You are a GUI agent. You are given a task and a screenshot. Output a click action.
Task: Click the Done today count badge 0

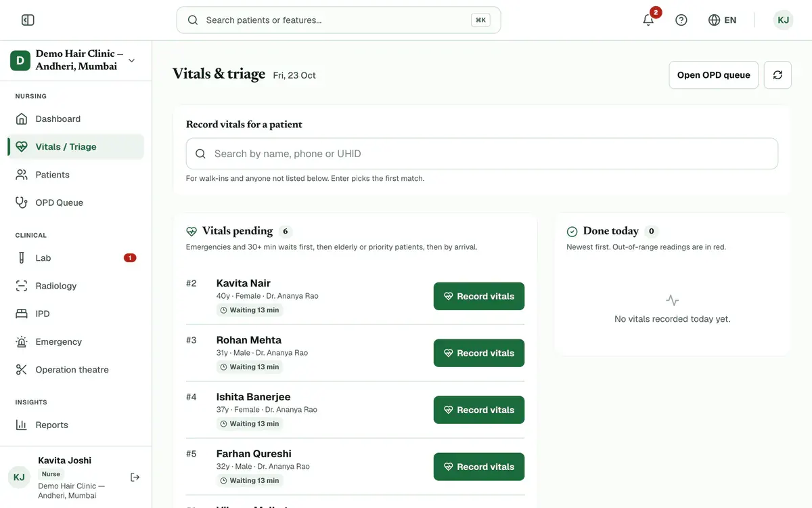pyautogui.click(x=651, y=232)
